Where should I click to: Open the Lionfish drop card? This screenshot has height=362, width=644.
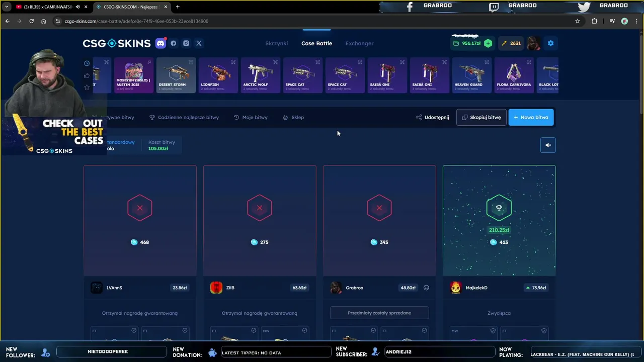[218, 75]
